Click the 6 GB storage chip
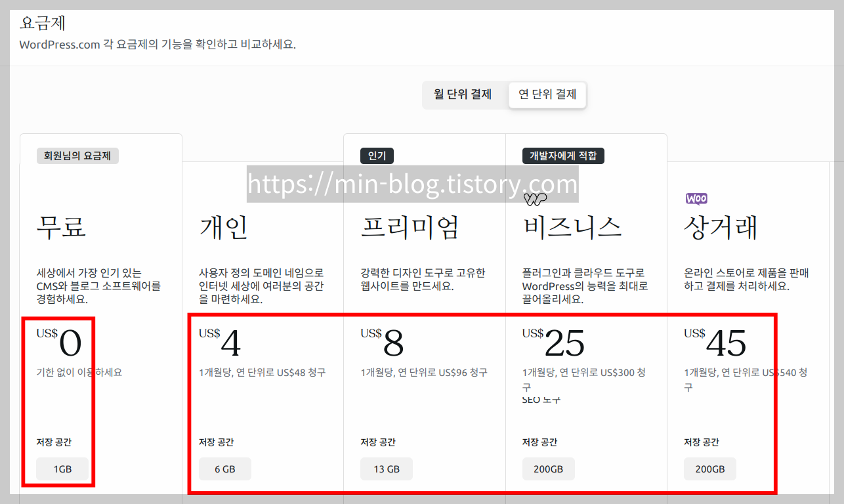844x504 pixels. coord(225,469)
